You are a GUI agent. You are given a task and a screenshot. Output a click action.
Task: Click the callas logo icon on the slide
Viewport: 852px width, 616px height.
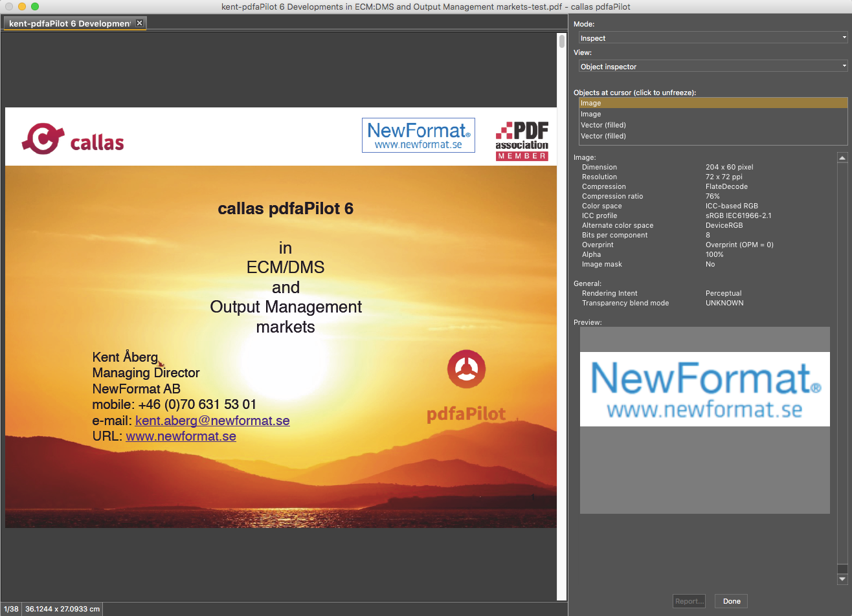click(x=43, y=138)
